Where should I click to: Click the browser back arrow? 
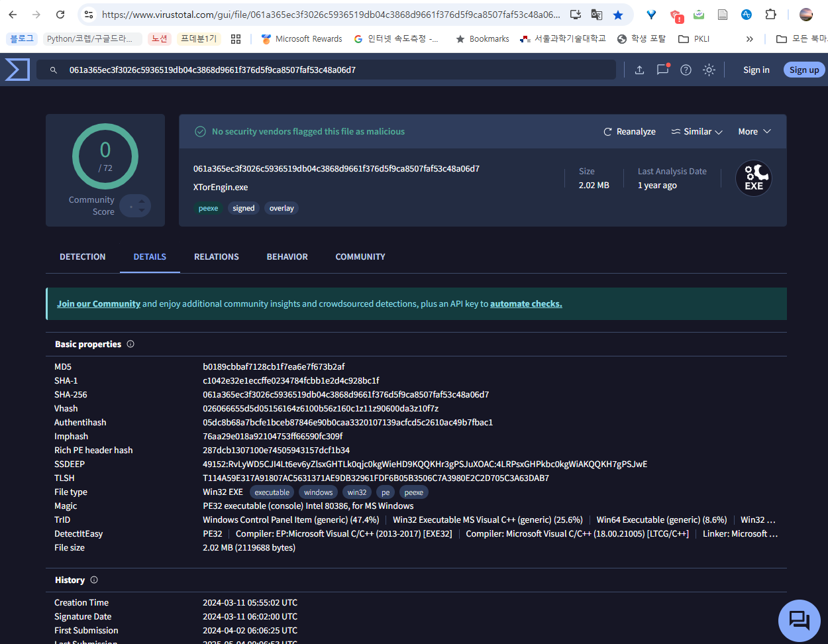tap(13, 14)
